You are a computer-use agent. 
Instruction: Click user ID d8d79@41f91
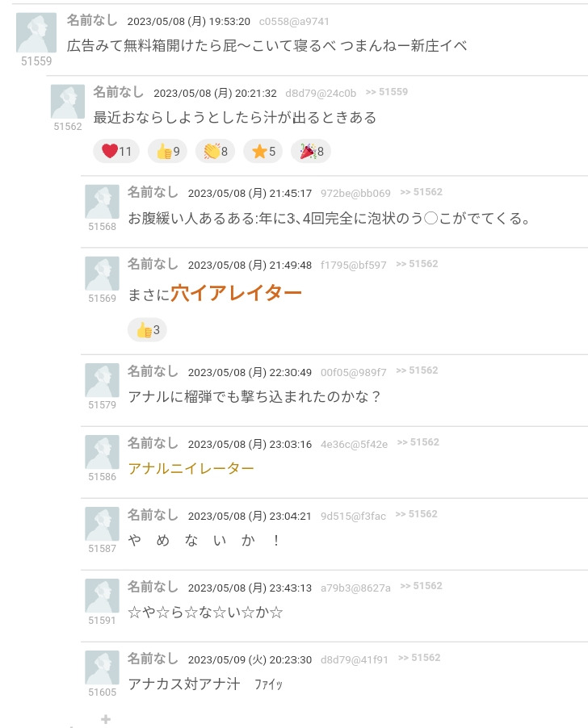(x=354, y=660)
